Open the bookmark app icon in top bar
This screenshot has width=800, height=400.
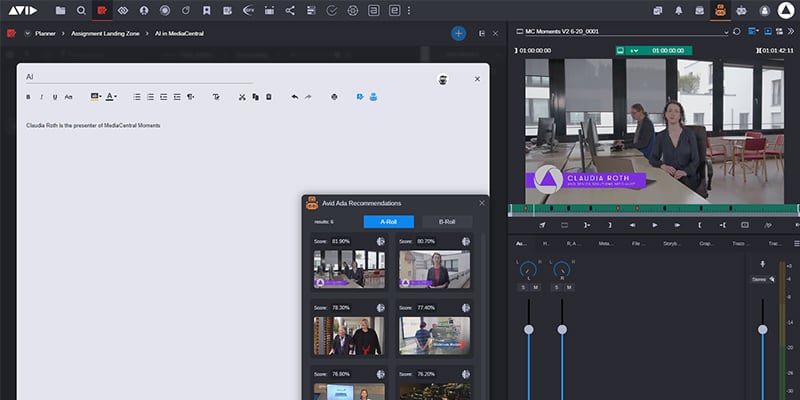pos(207,10)
